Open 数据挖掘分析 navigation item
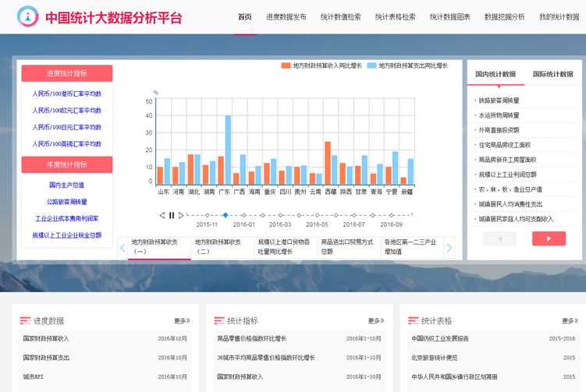The width and height of the screenshot is (586, 392). point(505,17)
